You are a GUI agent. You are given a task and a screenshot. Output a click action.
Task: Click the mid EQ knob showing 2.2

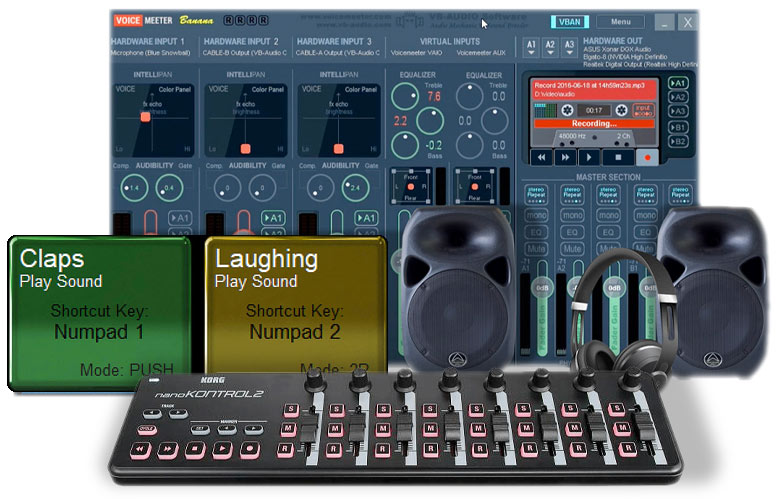click(430, 120)
